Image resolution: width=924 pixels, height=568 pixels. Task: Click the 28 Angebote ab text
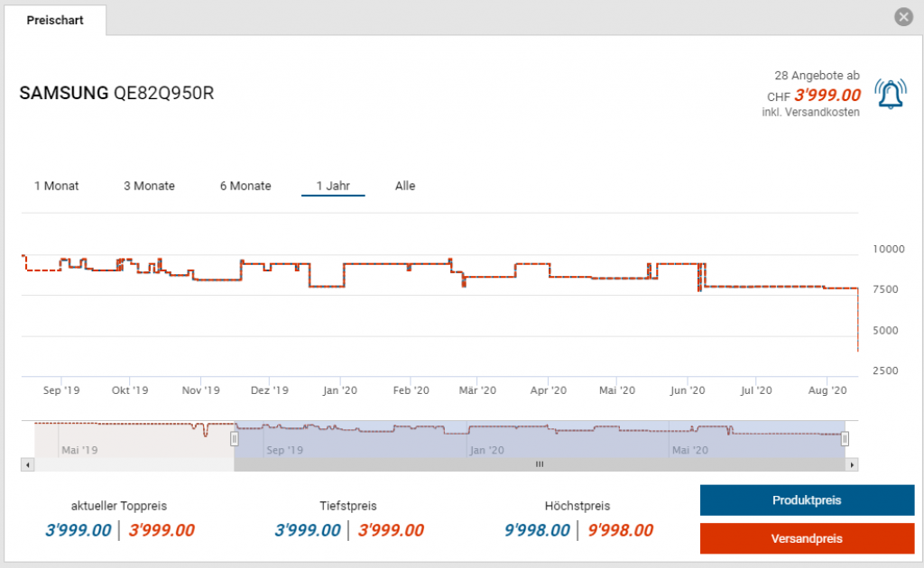coord(817,76)
